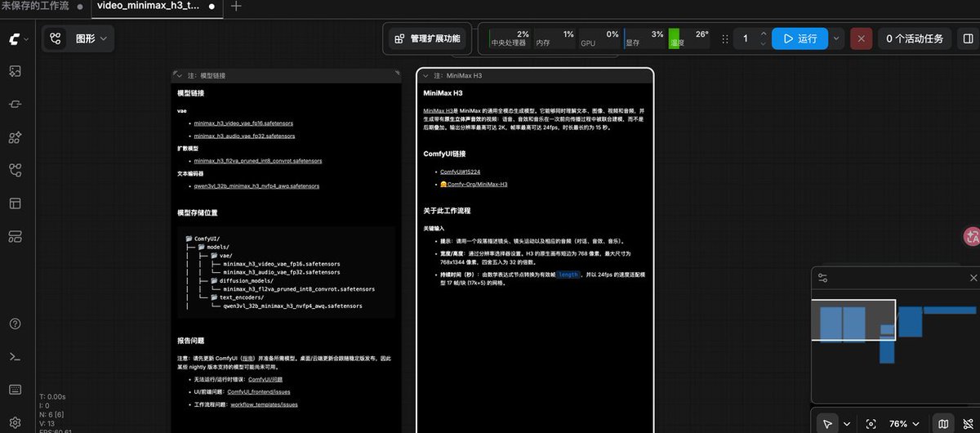Open the ComfyUI问题 issues link
Viewport: 980px width, 433px height.
(x=265, y=380)
